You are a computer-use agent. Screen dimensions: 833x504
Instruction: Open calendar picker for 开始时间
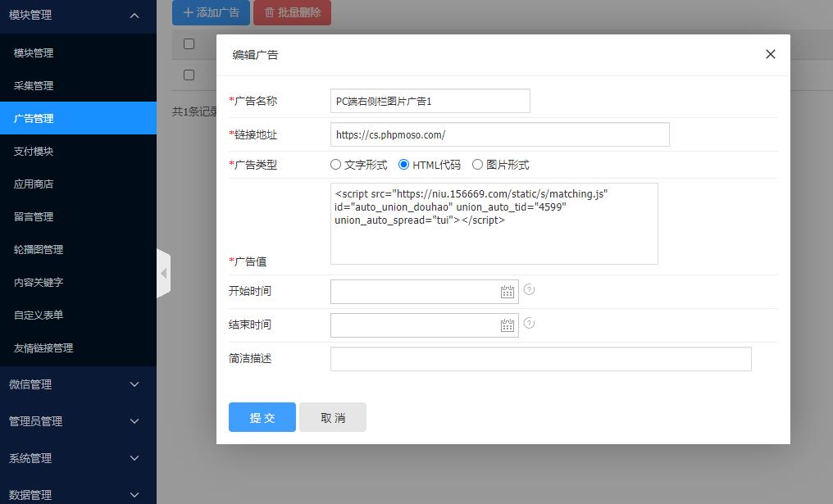507,292
